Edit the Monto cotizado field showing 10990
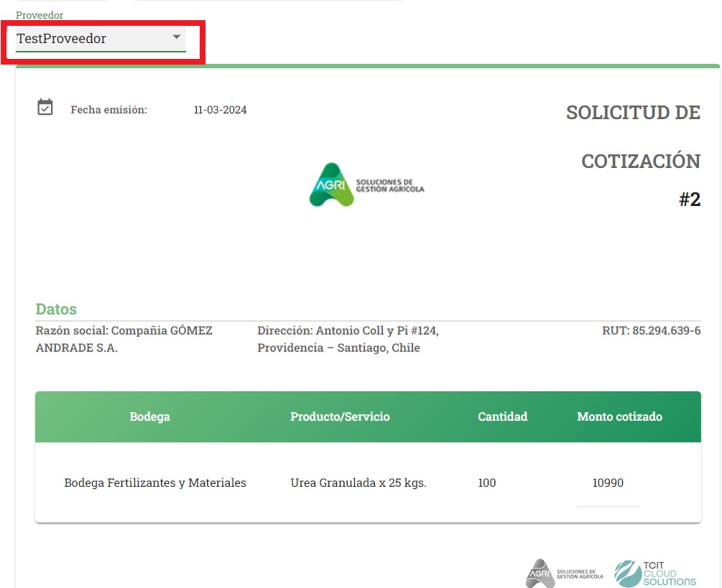The height and width of the screenshot is (588, 722). [608, 483]
